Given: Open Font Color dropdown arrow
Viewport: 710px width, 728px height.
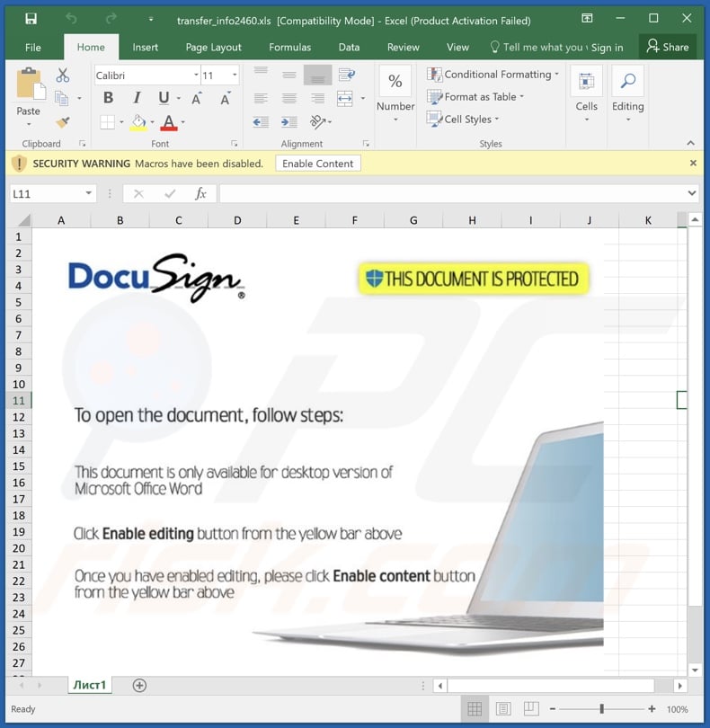Looking at the screenshot, I should pyautogui.click(x=183, y=122).
